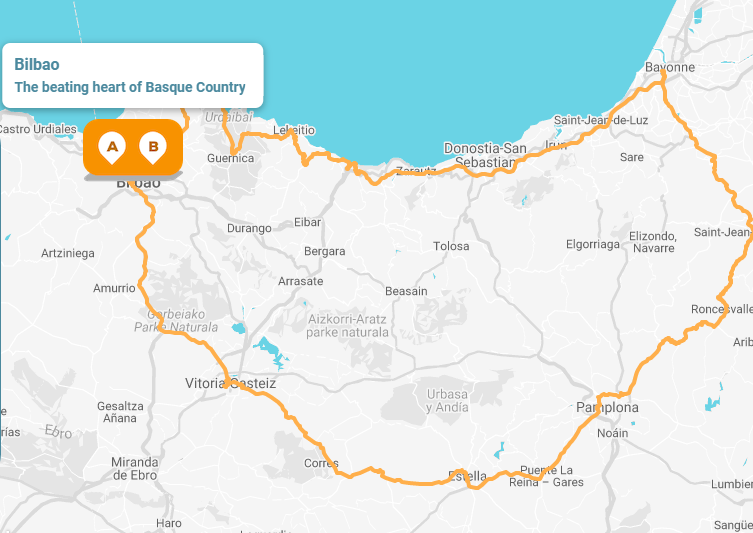Click the Amurrio label near the route
Screen dimensions: 753x533
click(114, 288)
